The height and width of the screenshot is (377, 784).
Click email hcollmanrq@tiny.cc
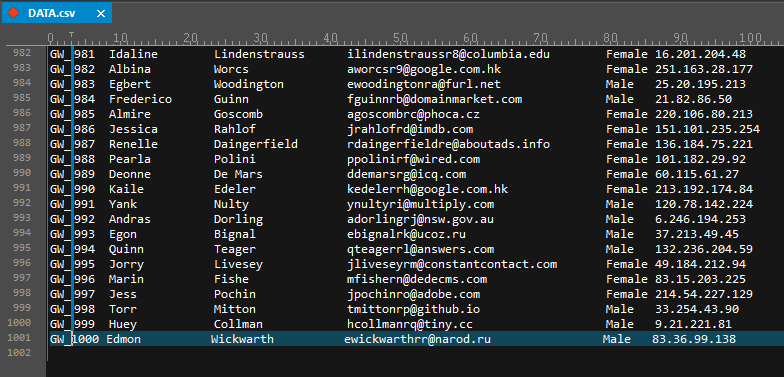click(x=414, y=324)
